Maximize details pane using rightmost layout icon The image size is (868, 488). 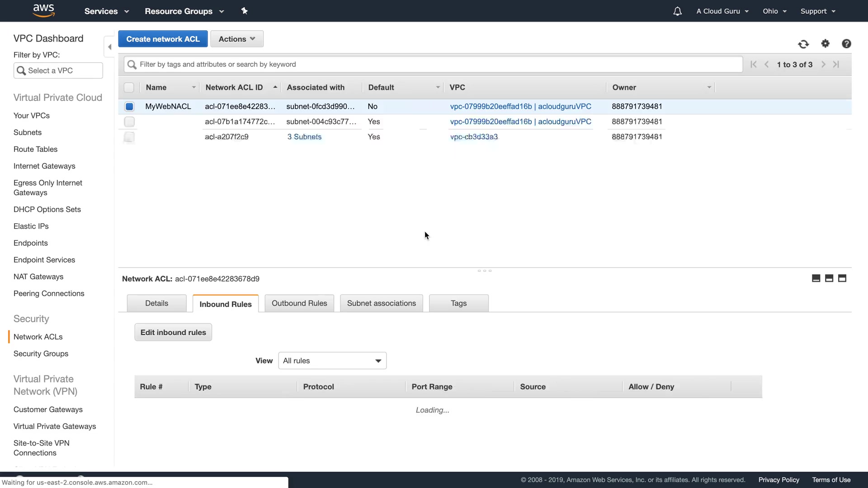point(842,278)
